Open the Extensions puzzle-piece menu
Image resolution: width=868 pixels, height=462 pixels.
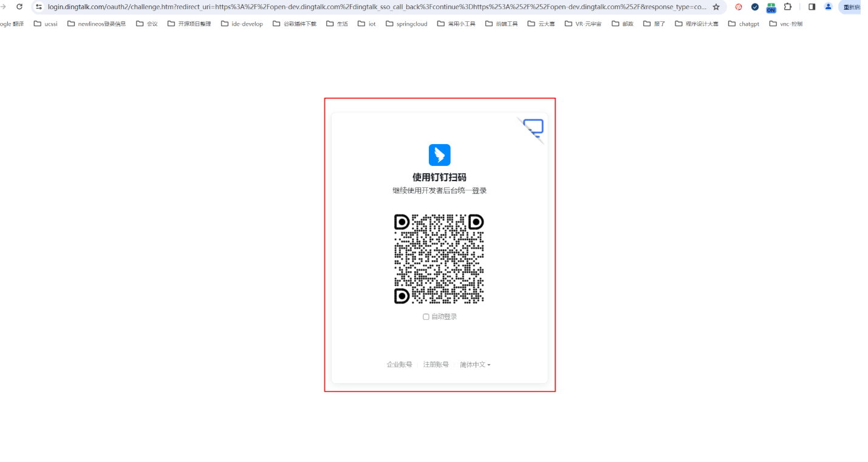788,7
